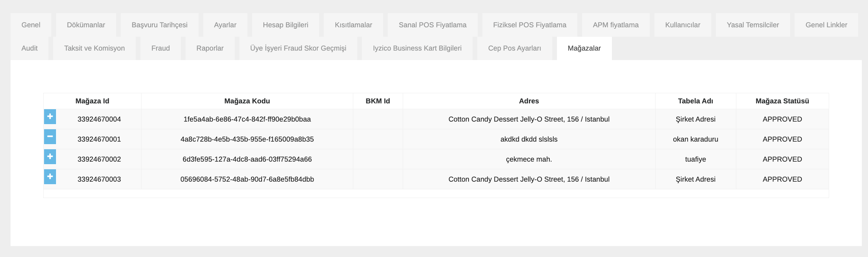Click the Mağaza Kodu column header
Image resolution: width=868 pixels, height=257 pixels.
click(247, 101)
